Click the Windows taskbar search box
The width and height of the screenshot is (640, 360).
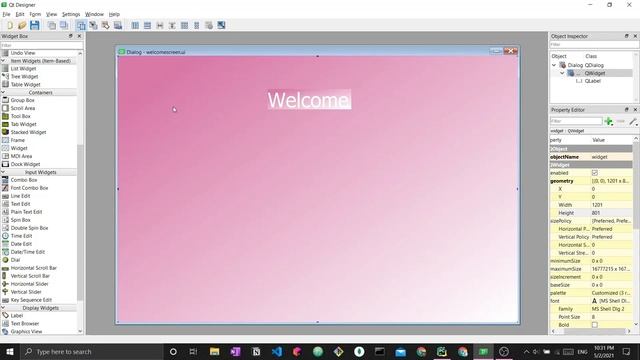coord(91,351)
